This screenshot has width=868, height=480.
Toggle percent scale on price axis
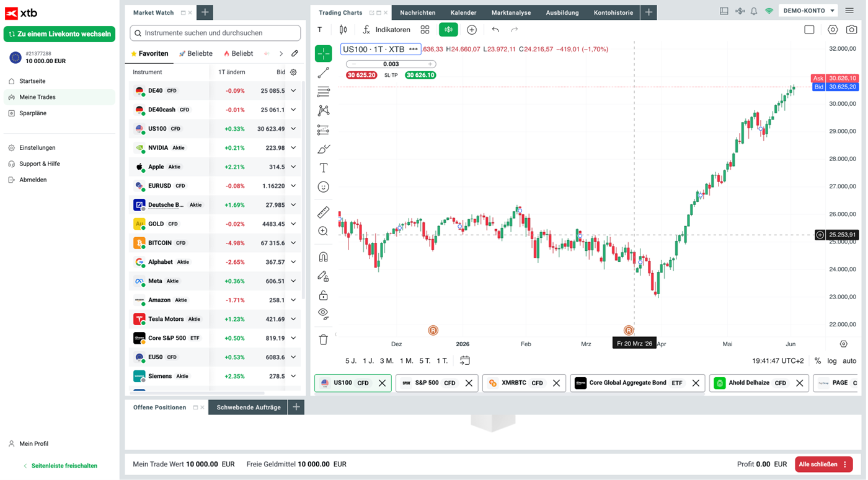pos(817,361)
